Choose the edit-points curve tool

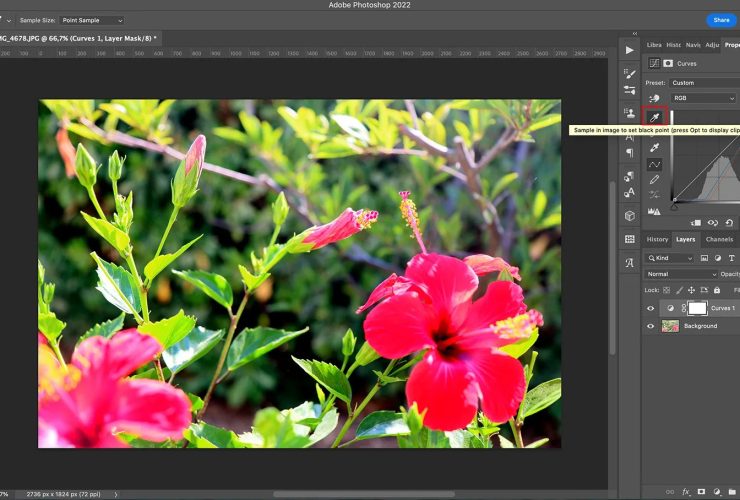655,164
